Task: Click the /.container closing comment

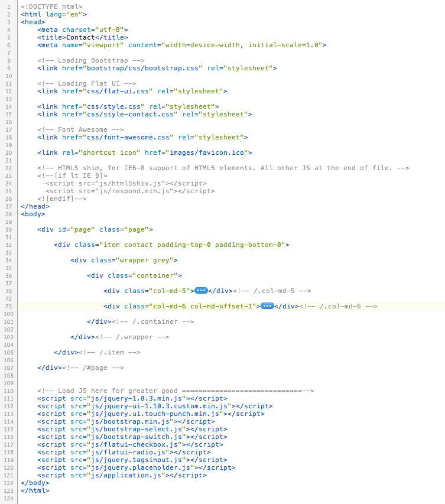Action: 153,322
